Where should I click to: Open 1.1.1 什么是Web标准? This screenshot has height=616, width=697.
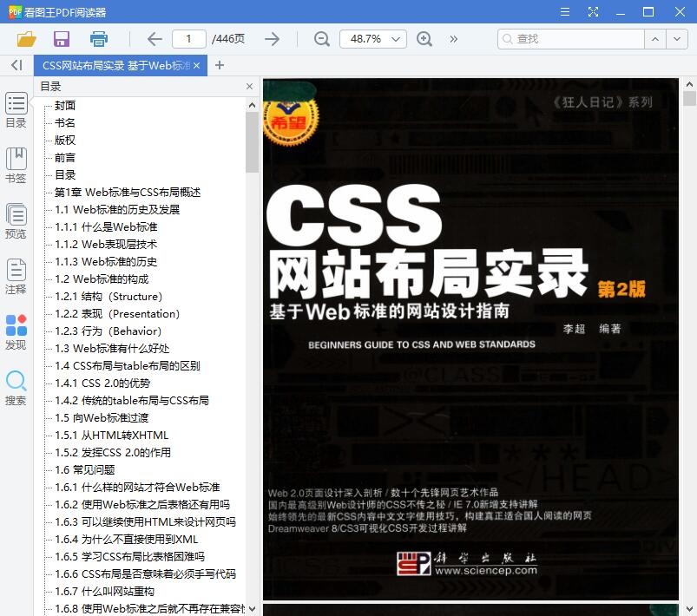pyautogui.click(x=106, y=226)
